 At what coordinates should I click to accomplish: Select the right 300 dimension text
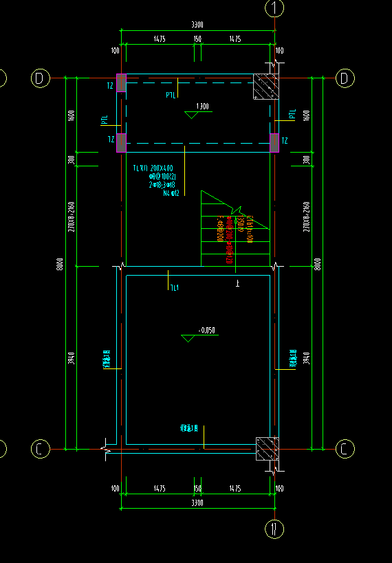click(x=307, y=159)
